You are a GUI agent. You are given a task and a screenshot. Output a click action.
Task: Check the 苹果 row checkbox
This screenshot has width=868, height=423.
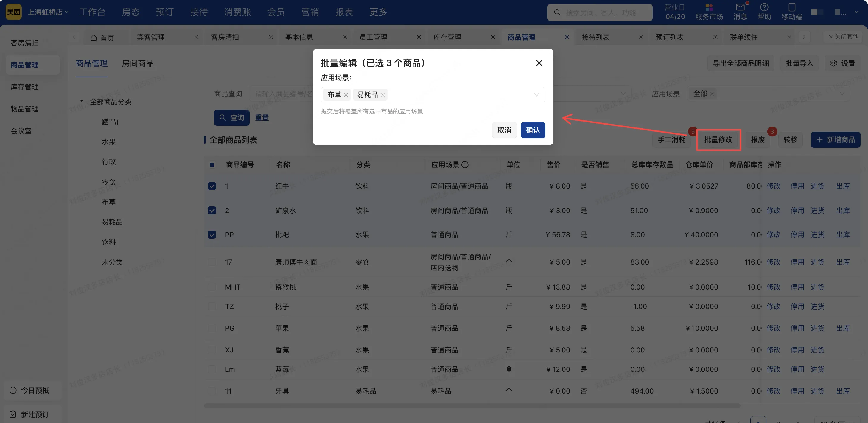pos(212,328)
